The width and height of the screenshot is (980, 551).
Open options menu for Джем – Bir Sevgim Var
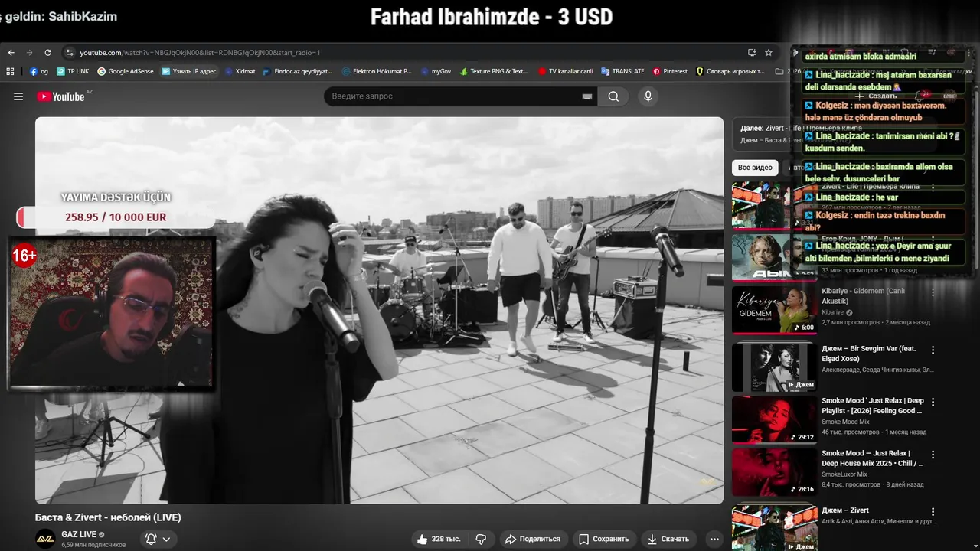coord(933,350)
